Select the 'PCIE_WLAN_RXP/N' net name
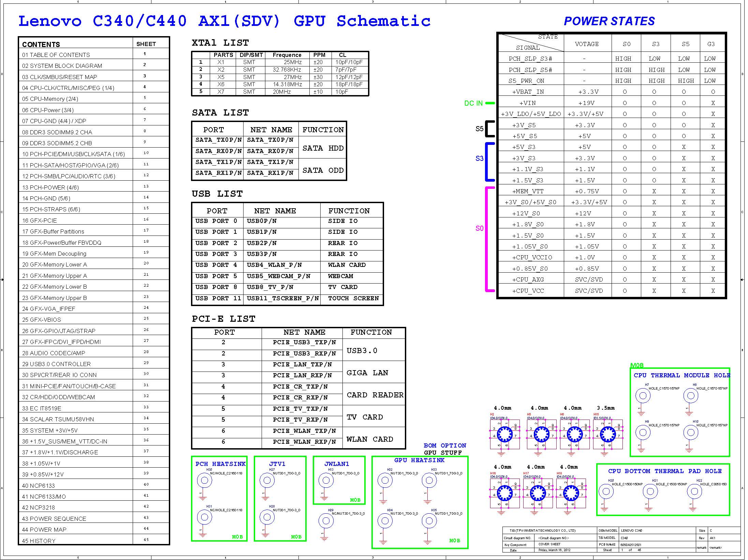 coord(304,442)
